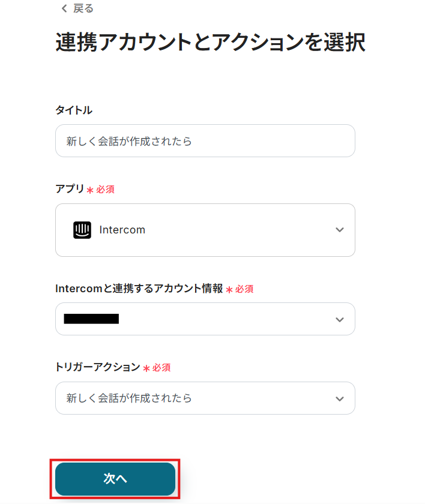
Task: Click the 必須 marker beside トリガーアクション
Action: click(161, 368)
